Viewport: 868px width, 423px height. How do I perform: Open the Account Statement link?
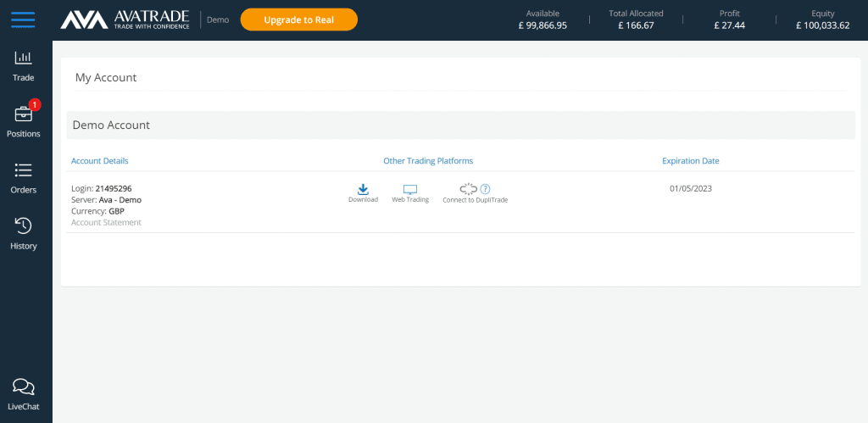click(106, 223)
